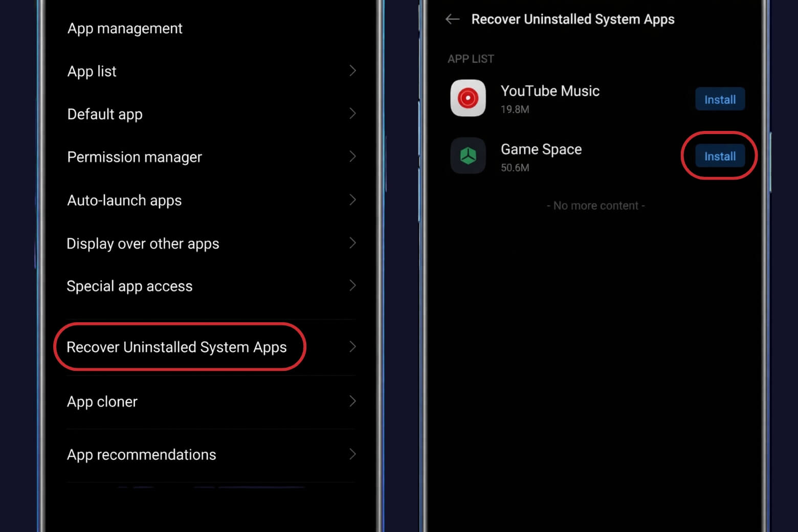The width and height of the screenshot is (798, 532).
Task: Select Display over other apps
Action: coord(143,243)
